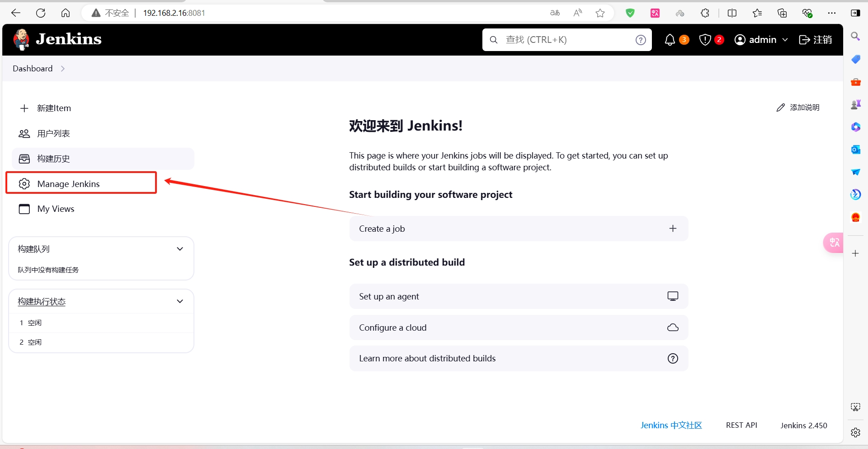
Task: Open admin user dropdown chevron
Action: (x=785, y=40)
